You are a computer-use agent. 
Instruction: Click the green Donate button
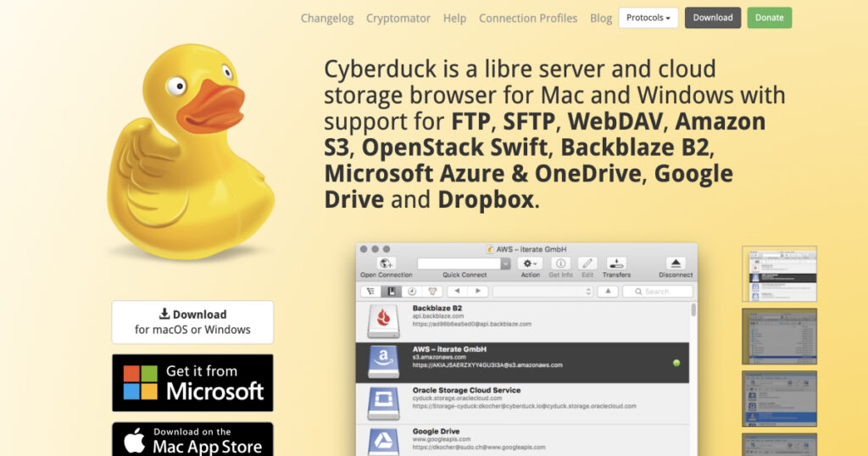pos(770,18)
